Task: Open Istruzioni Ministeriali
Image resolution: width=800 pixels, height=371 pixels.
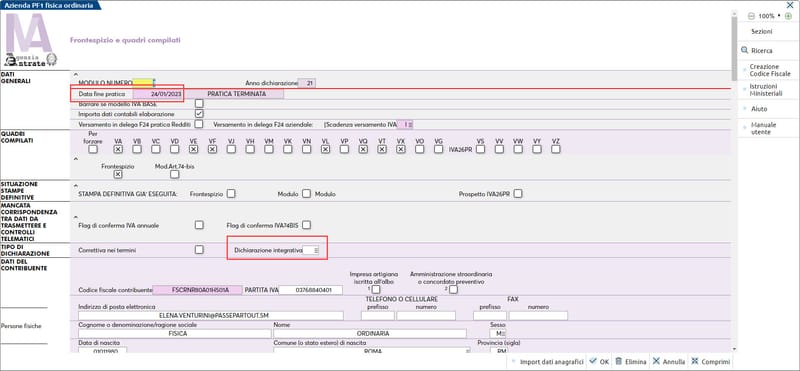Action: 765,90
